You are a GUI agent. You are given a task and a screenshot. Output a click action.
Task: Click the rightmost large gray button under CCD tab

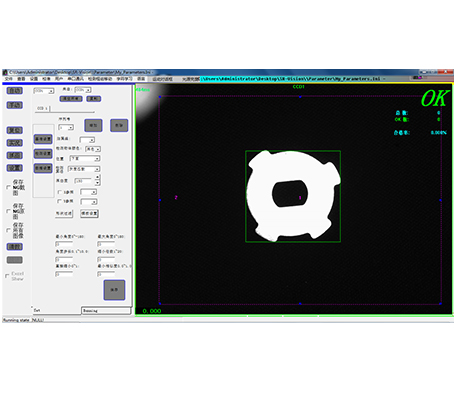tap(119, 125)
